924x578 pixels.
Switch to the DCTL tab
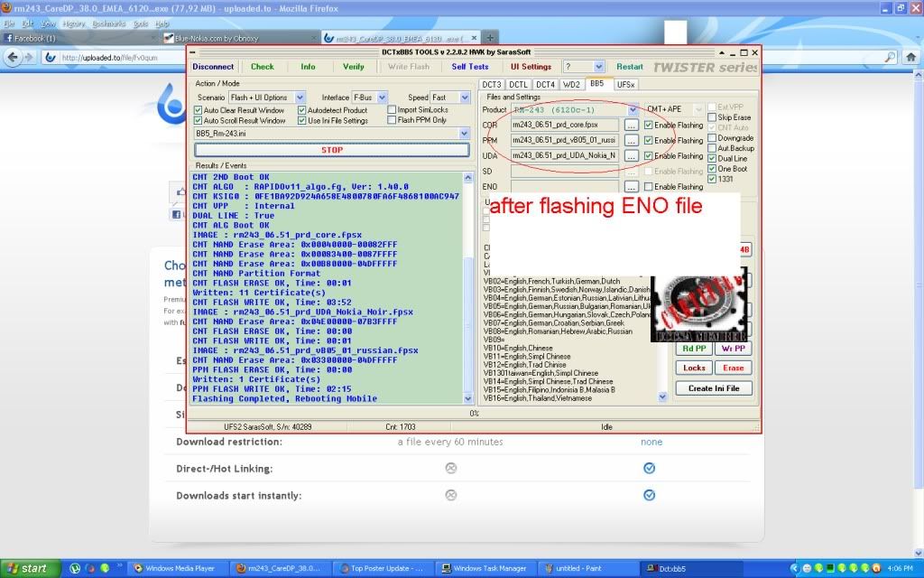click(518, 84)
